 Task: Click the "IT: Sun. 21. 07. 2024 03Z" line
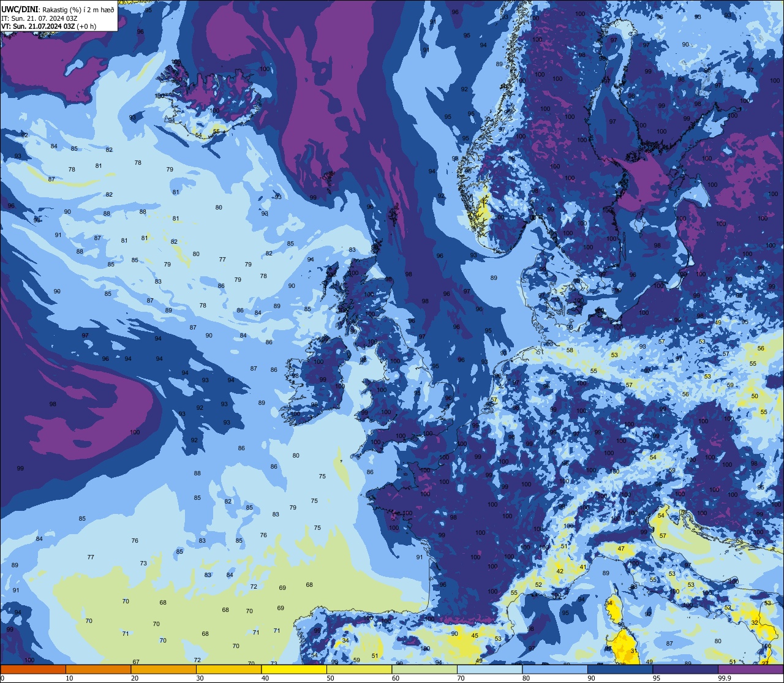[x=39, y=18]
